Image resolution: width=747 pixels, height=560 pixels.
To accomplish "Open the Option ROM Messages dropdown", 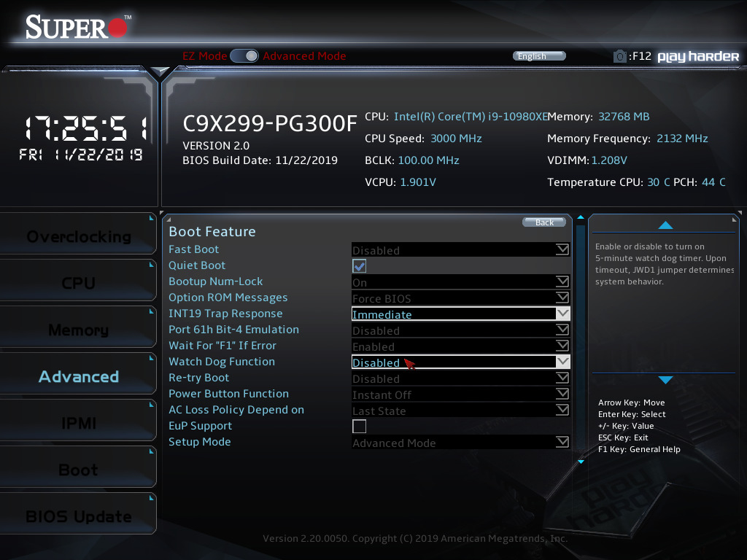I will point(461,298).
